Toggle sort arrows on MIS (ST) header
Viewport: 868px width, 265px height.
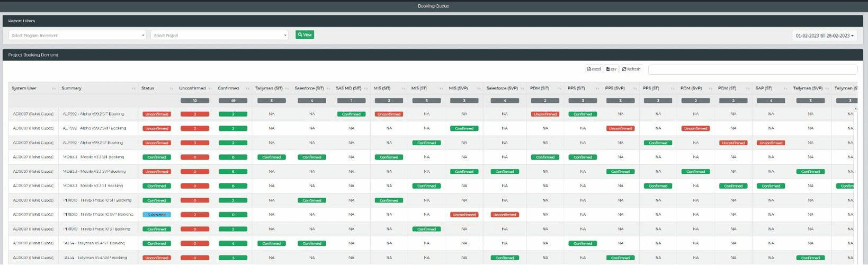tap(442, 89)
